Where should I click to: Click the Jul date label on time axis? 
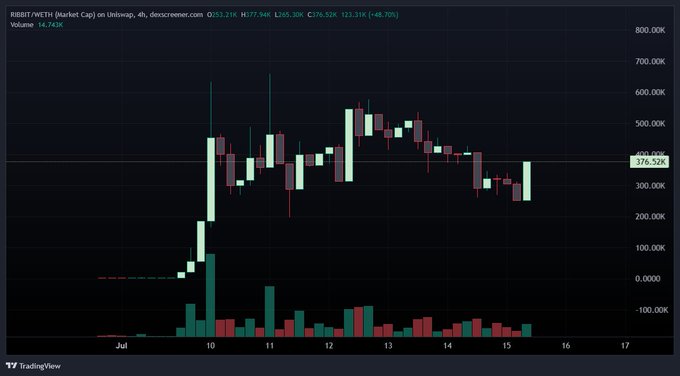[x=122, y=346]
